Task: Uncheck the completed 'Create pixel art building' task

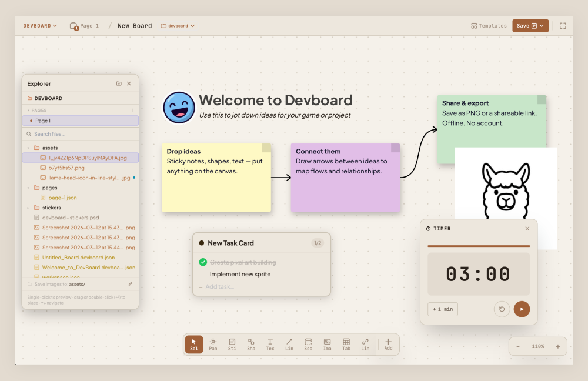Action: 203,262
